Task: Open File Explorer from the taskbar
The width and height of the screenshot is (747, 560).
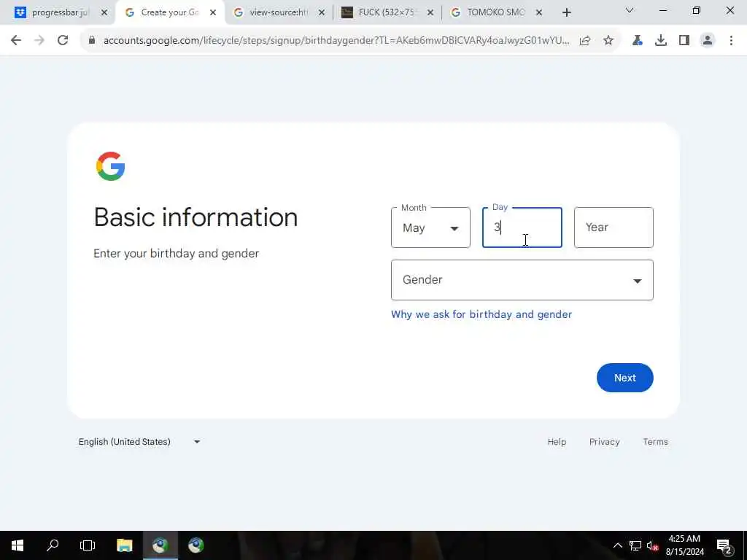Action: [x=124, y=545]
